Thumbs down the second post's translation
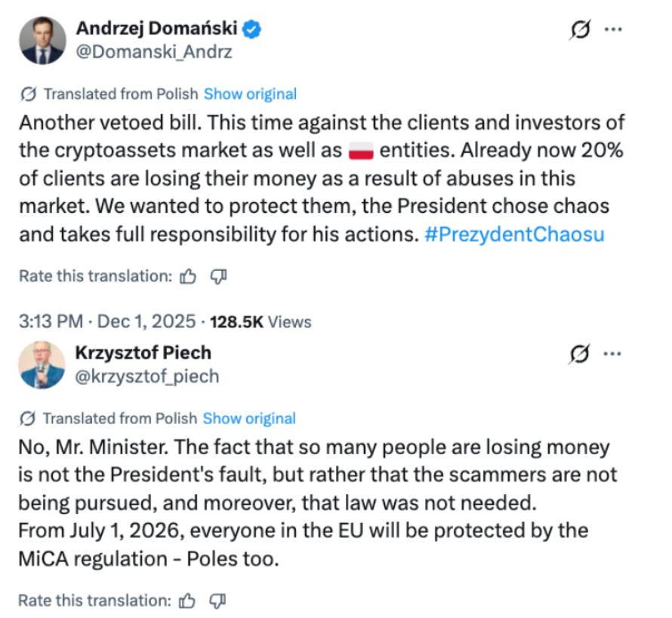 pos(218,601)
